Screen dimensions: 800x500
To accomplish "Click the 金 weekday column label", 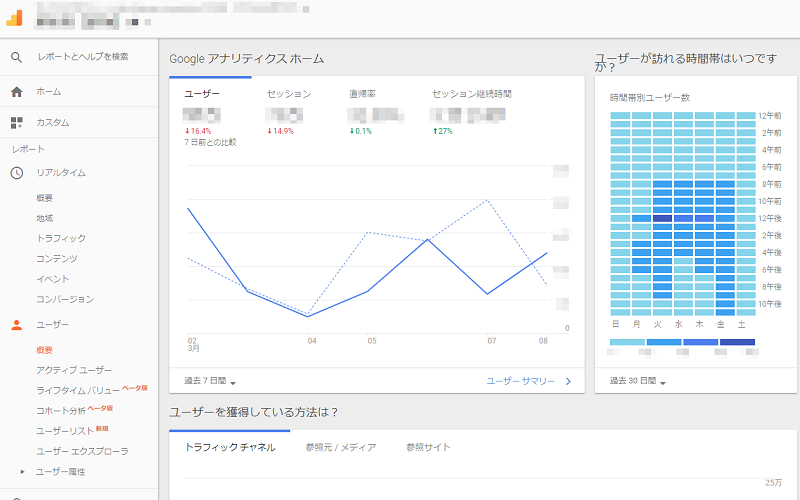I will point(720,324).
